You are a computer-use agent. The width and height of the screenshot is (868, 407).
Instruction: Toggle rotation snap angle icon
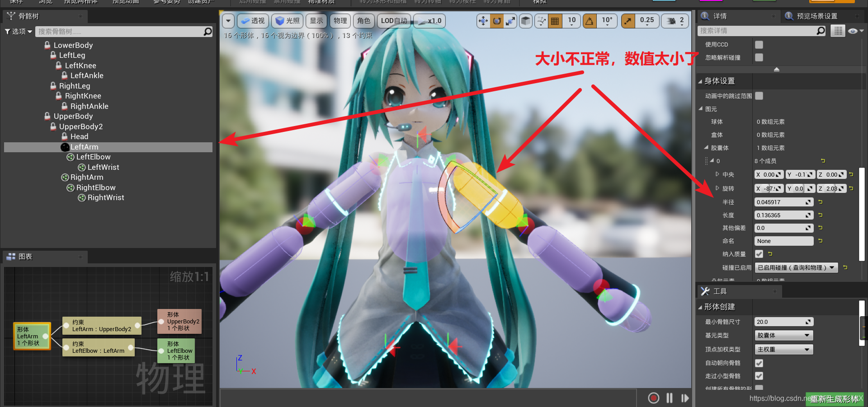[590, 21]
